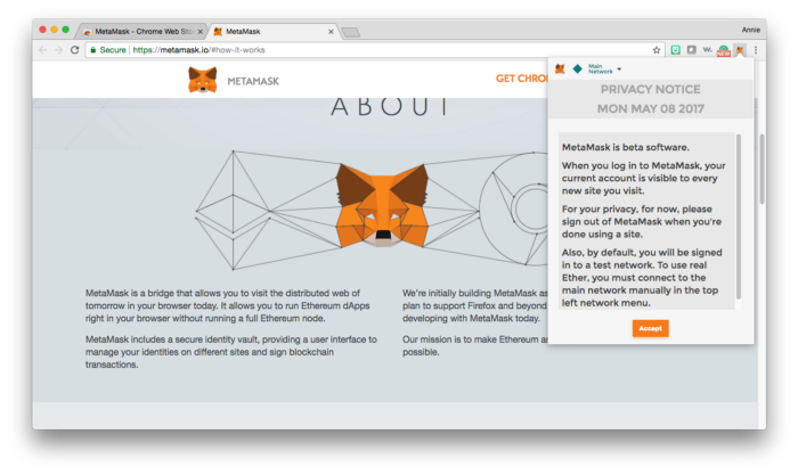Click the small fox logo in MetaMask popup
The image size is (798, 476).
point(560,69)
